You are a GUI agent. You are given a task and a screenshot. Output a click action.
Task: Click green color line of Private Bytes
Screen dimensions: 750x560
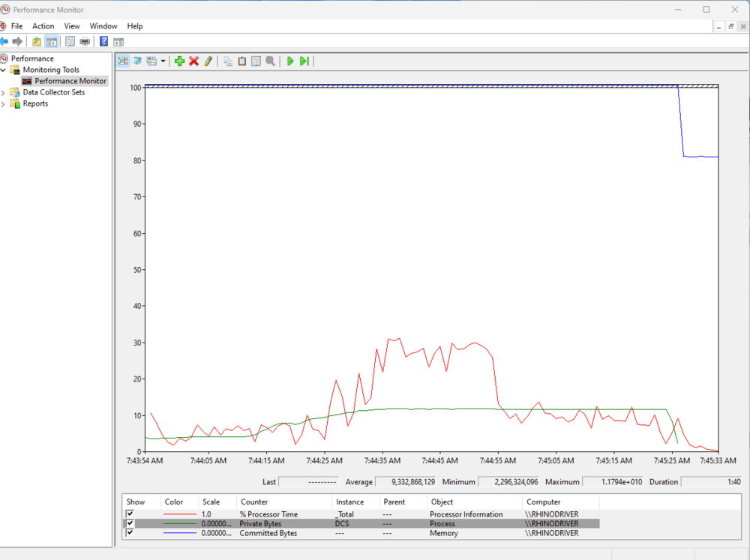[180, 524]
